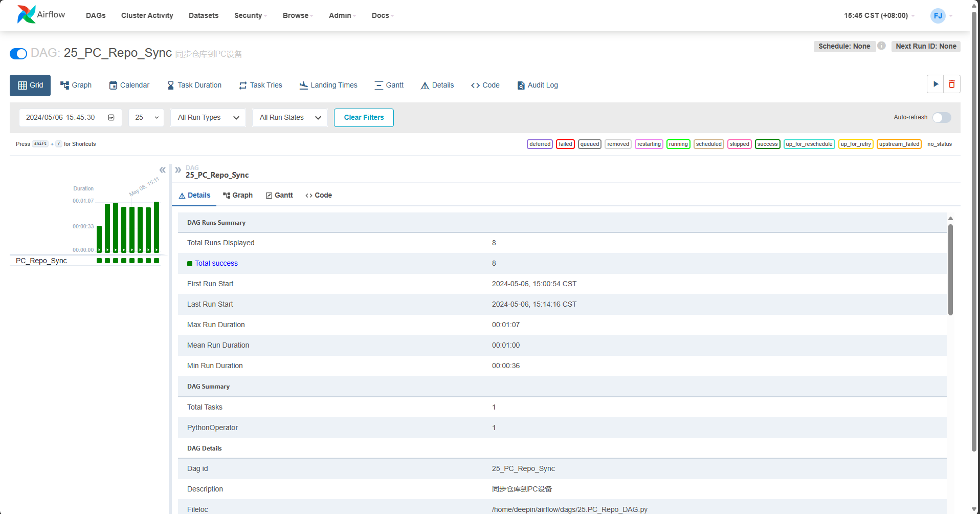
Task: Expand details panel with double-right chevron
Action: pos(178,170)
